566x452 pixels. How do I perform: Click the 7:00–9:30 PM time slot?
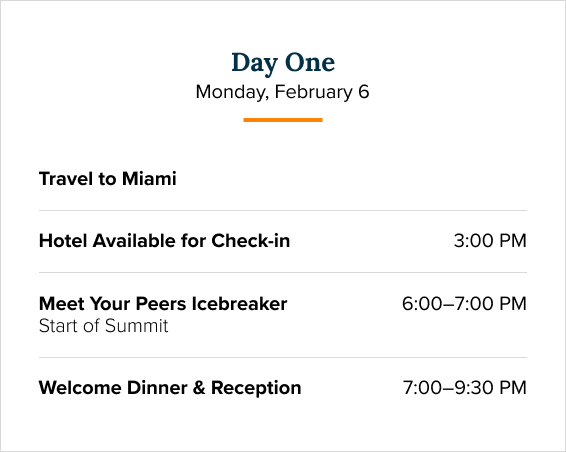tap(465, 388)
